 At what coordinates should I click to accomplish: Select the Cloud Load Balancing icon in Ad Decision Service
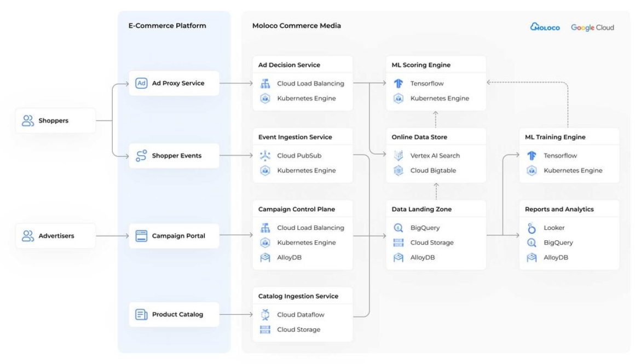point(266,83)
